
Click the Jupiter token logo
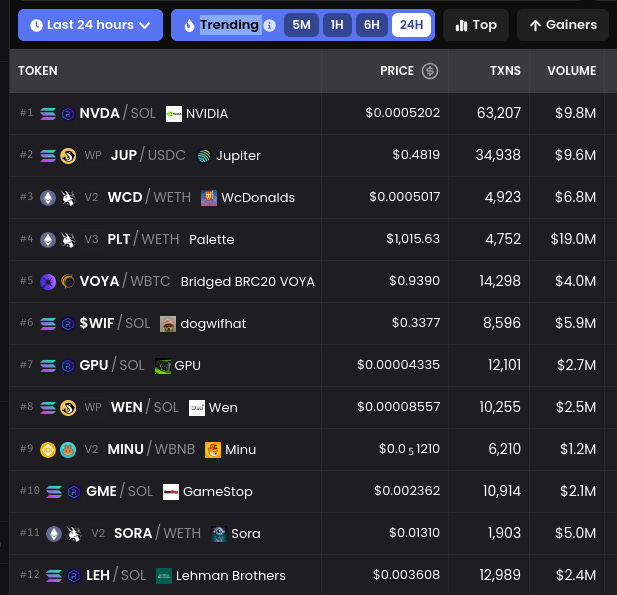tap(204, 156)
